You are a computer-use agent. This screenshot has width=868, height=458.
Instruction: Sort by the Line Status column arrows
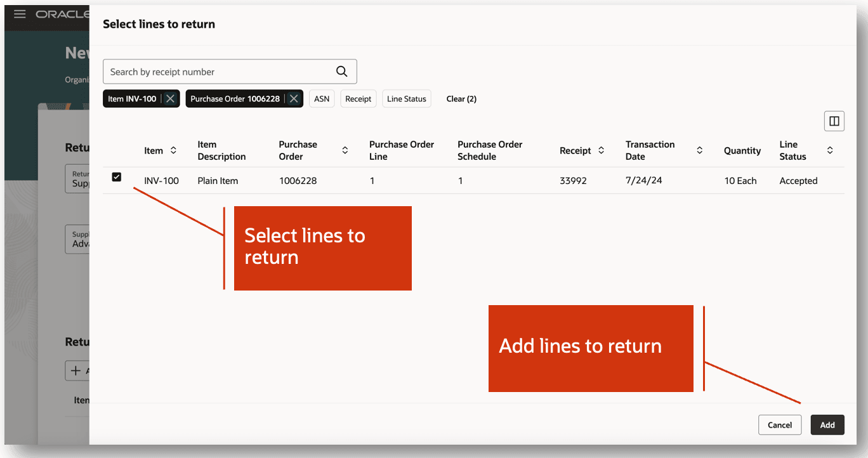[x=830, y=150]
